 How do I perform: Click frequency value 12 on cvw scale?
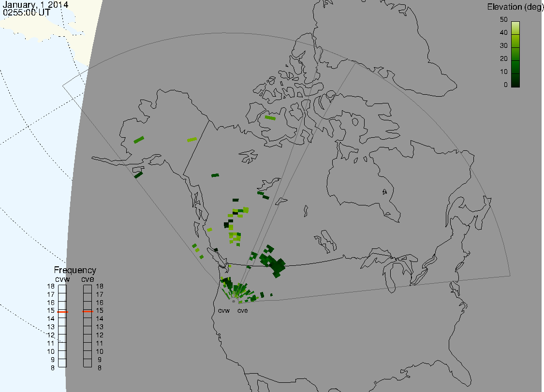(x=51, y=335)
